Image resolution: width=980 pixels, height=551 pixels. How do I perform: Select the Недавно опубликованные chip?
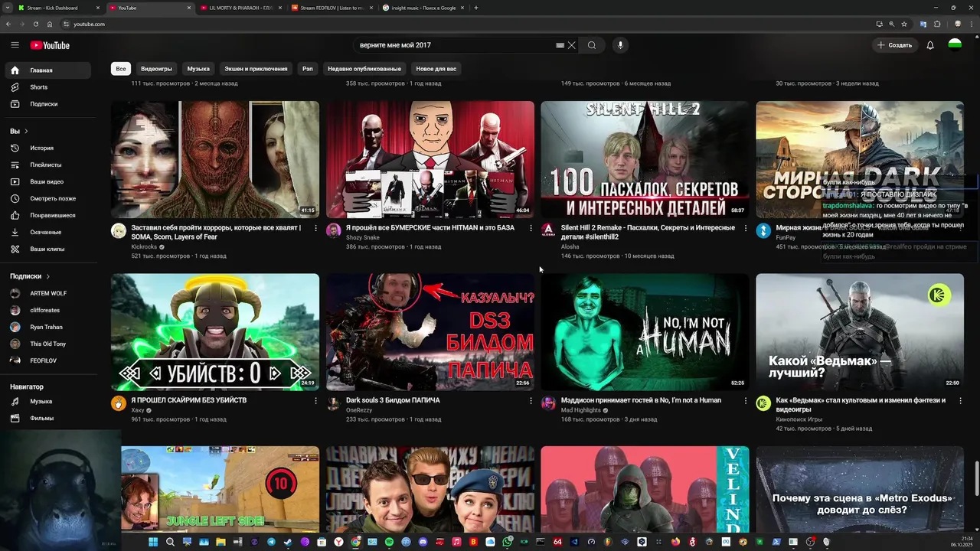(x=364, y=69)
